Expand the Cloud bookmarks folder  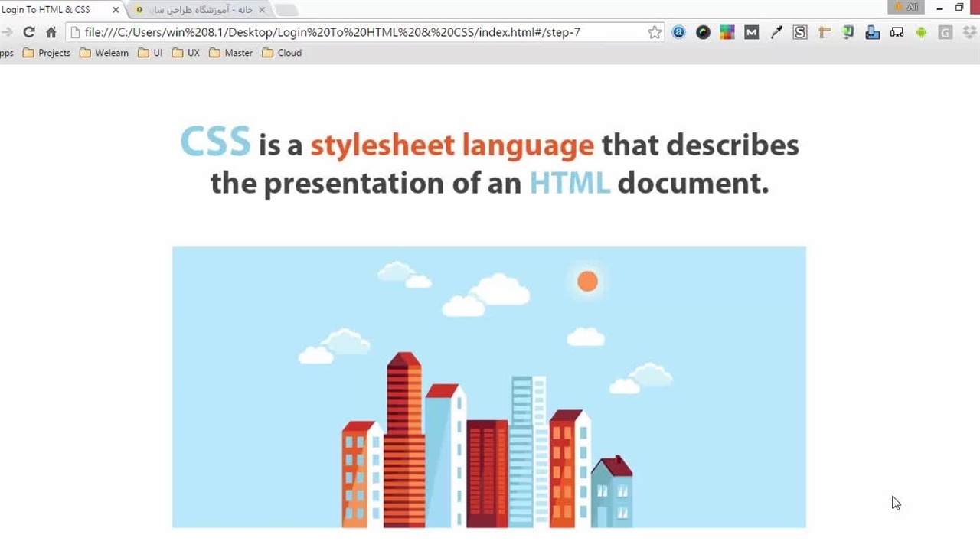click(282, 53)
